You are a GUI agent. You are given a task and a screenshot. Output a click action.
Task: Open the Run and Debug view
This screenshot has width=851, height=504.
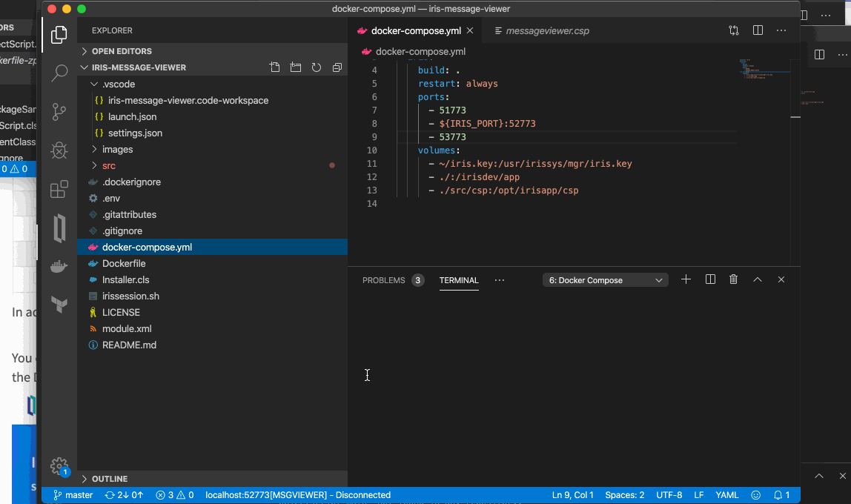59,150
